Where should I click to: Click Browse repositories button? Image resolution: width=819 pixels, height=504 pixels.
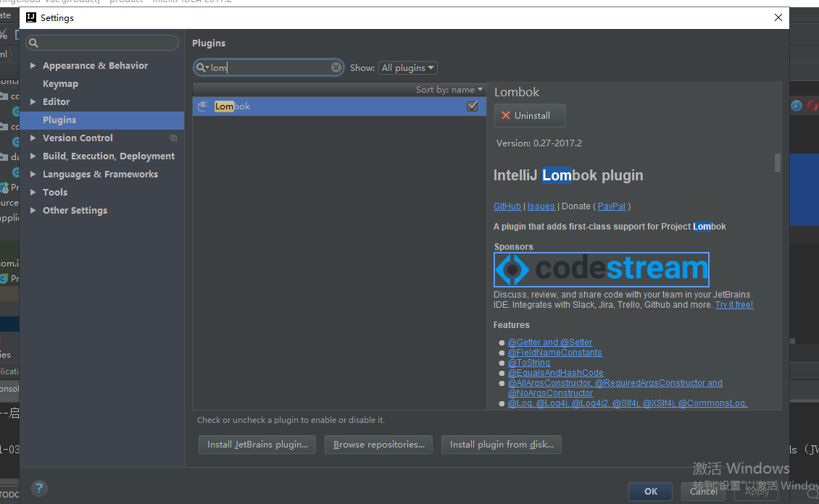coord(378,445)
